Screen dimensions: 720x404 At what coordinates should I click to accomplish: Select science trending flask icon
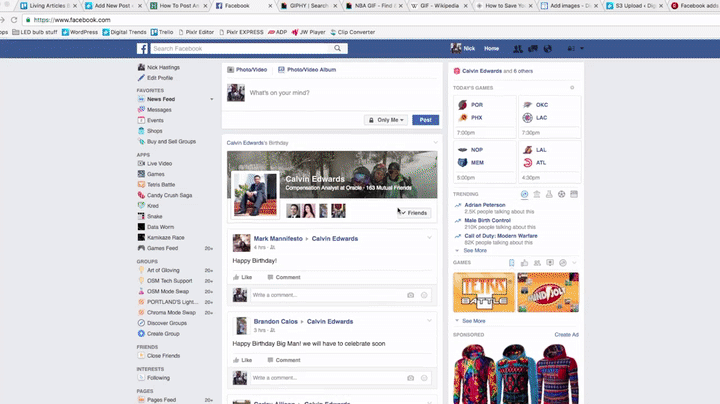coord(549,194)
